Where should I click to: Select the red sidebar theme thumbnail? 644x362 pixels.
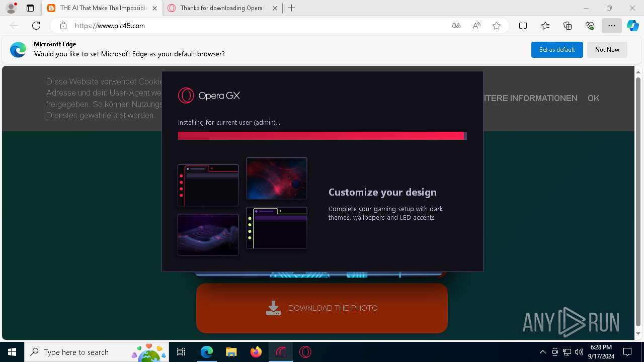(x=208, y=185)
